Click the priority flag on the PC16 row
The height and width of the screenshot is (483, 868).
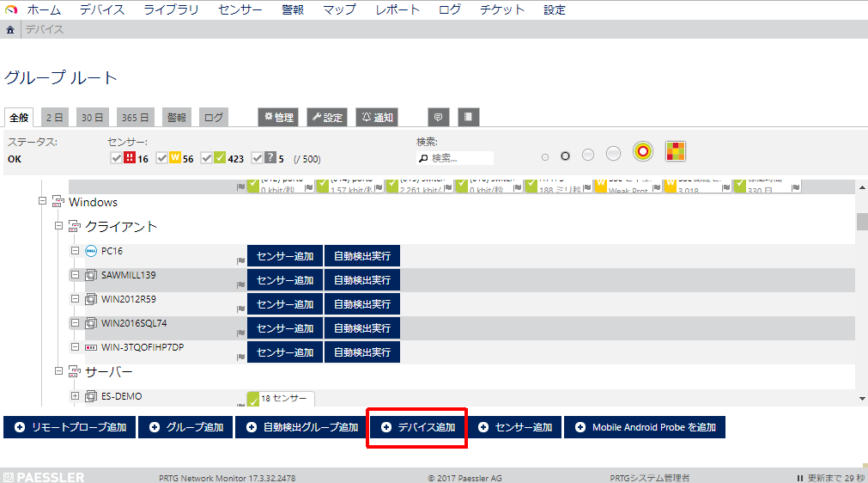click(x=240, y=260)
